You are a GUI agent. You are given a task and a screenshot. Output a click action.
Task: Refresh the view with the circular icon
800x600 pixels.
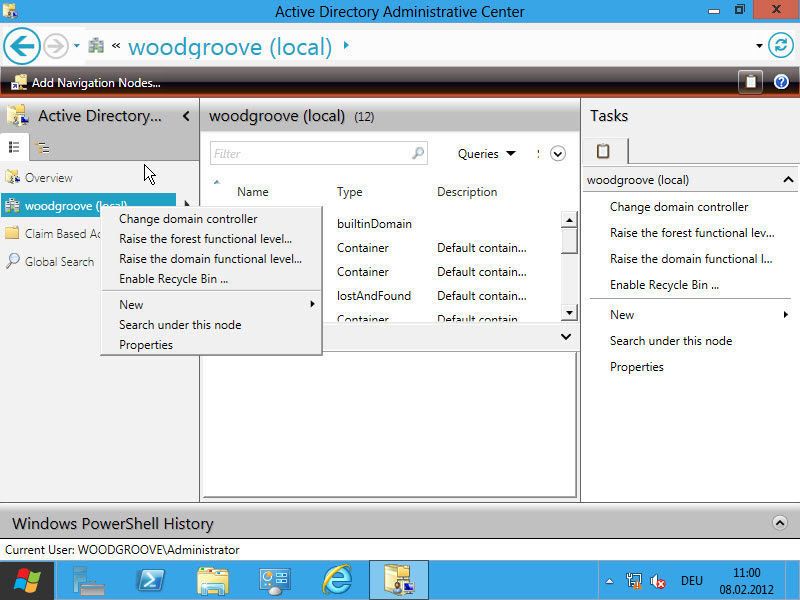coord(781,46)
